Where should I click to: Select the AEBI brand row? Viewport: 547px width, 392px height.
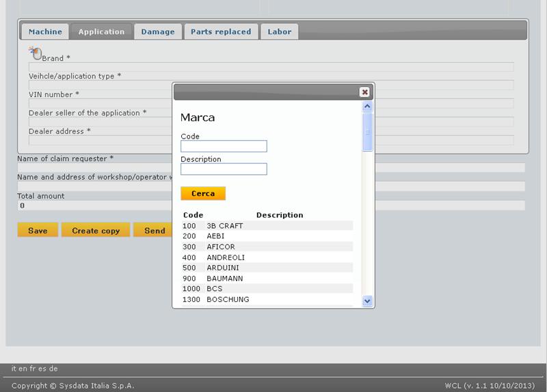pyautogui.click(x=267, y=236)
